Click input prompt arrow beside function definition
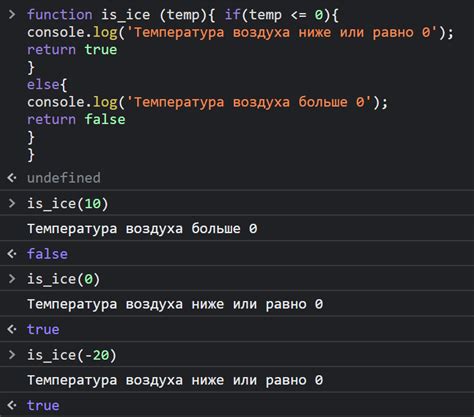This screenshot has width=474, height=417. point(12,15)
